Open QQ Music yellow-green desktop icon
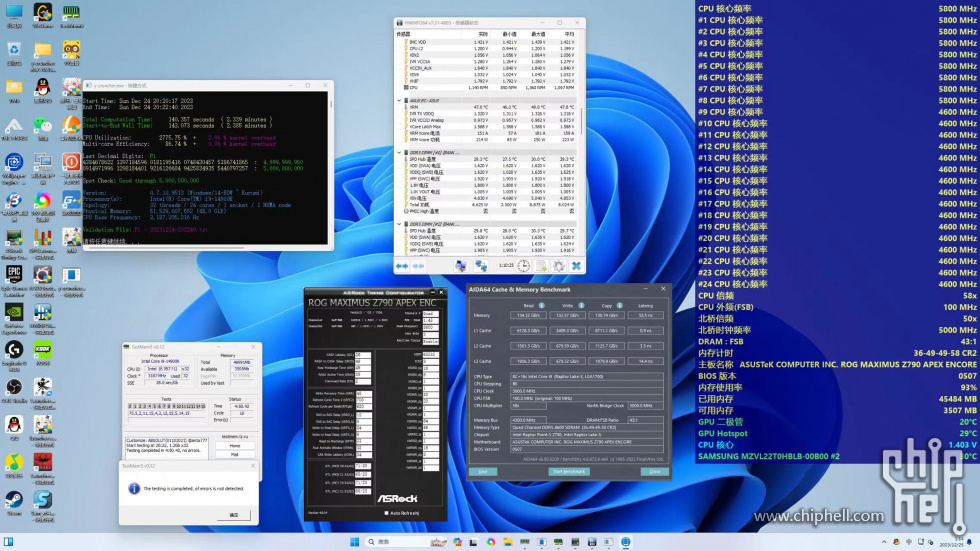Image resolution: width=980 pixels, height=551 pixels. pos(14,462)
